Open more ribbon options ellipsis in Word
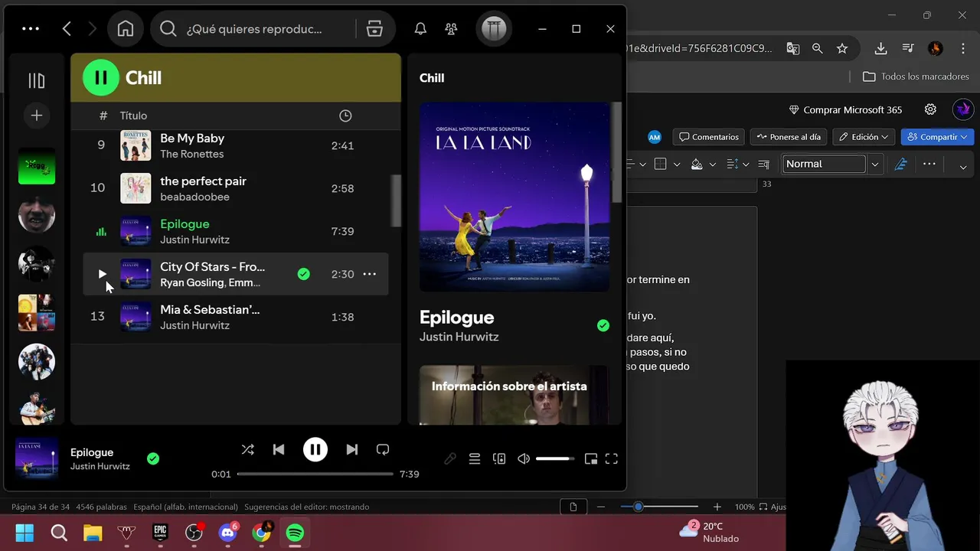Image resolution: width=980 pixels, height=551 pixels. (929, 164)
